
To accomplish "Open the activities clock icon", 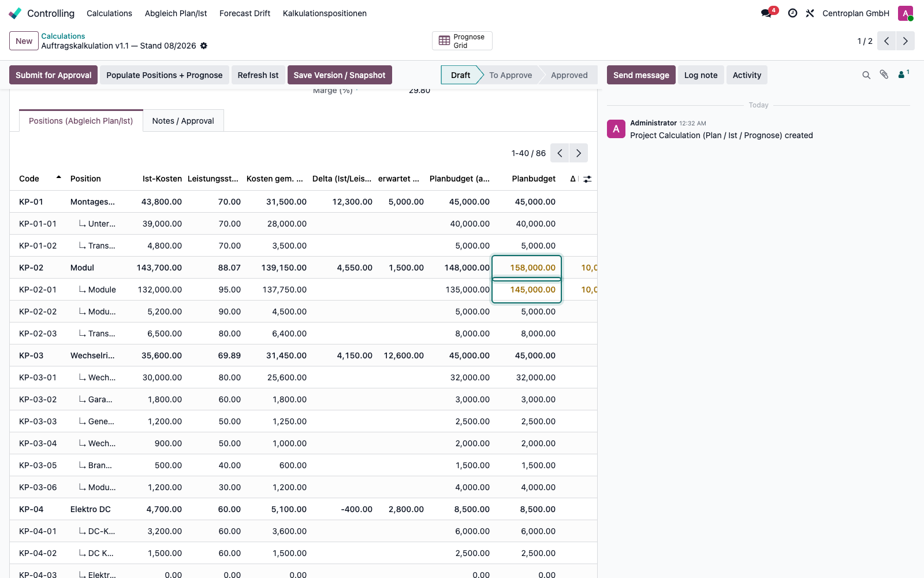I will (793, 13).
